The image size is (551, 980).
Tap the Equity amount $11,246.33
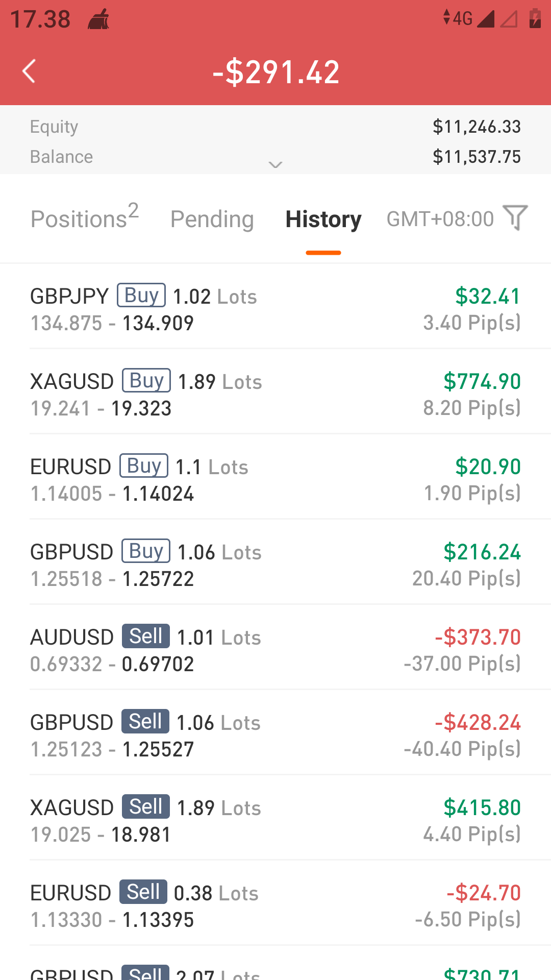(477, 127)
